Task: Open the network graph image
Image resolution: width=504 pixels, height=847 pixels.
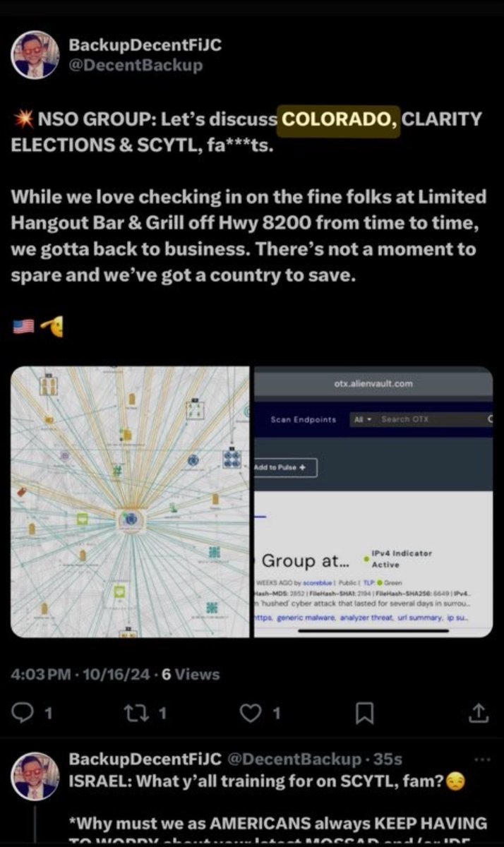Action: pos(131,502)
